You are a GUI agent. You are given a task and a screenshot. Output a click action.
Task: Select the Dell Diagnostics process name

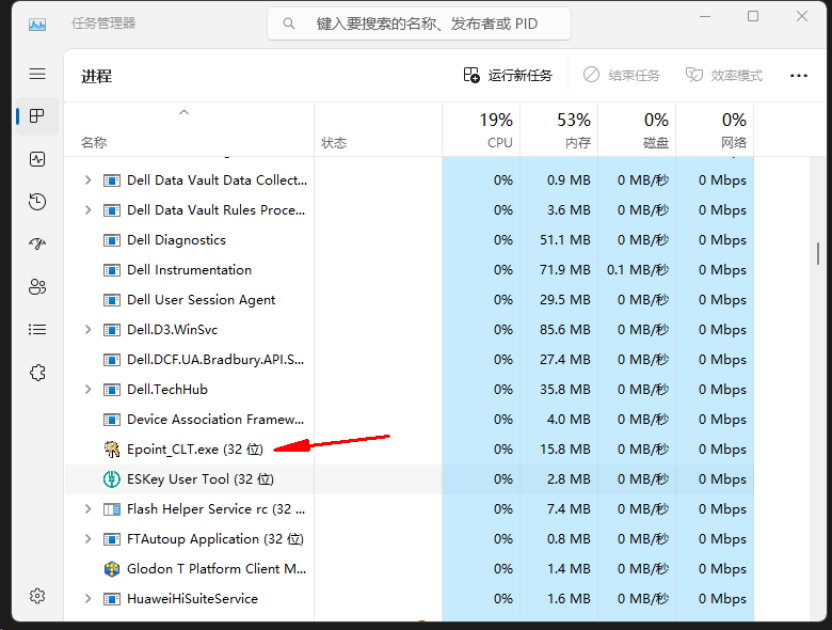point(176,240)
